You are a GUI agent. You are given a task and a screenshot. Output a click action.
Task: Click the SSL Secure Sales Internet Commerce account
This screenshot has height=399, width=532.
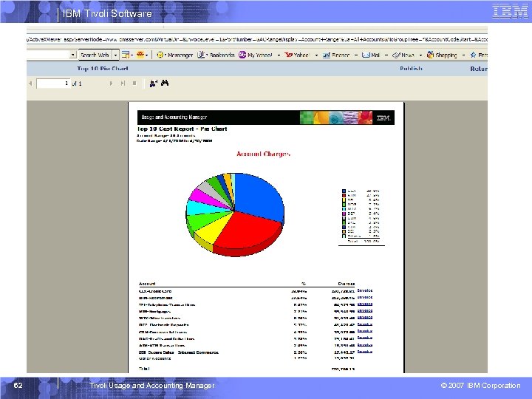[x=179, y=352]
